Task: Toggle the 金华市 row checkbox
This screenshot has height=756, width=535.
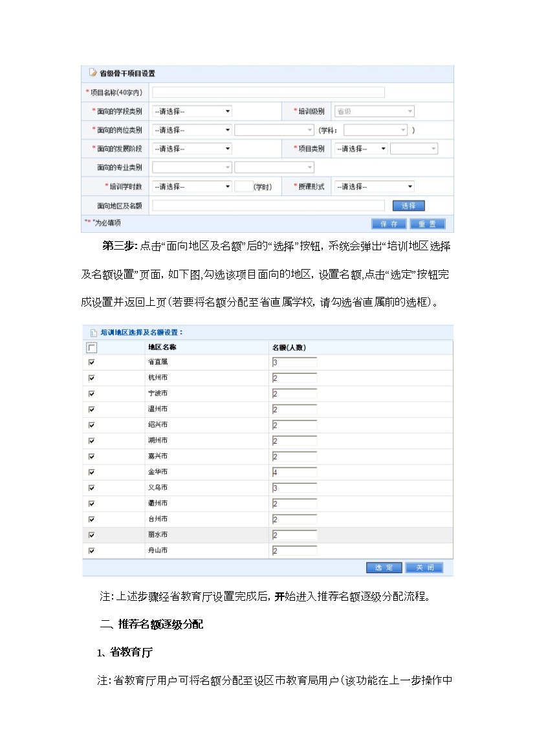Action: (x=91, y=472)
